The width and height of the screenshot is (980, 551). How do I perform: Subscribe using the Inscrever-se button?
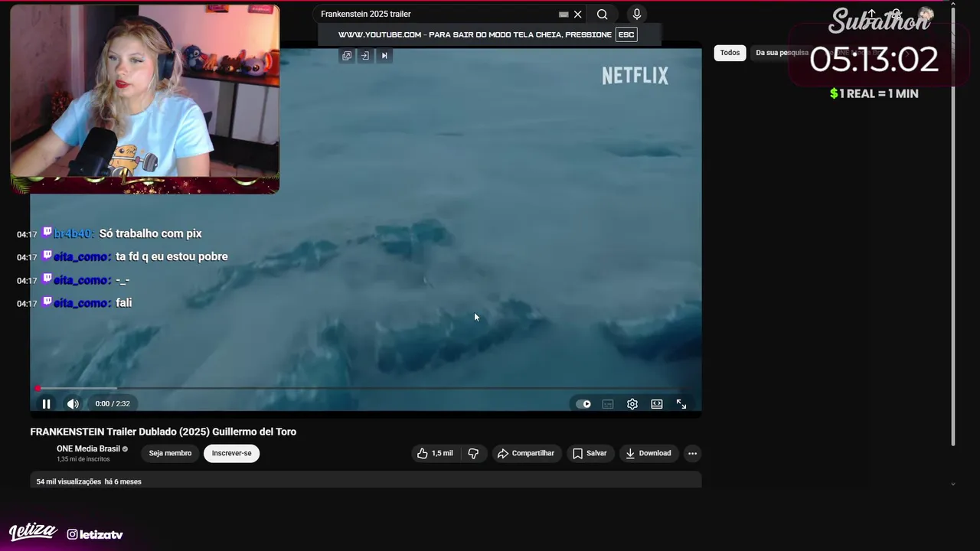click(232, 453)
